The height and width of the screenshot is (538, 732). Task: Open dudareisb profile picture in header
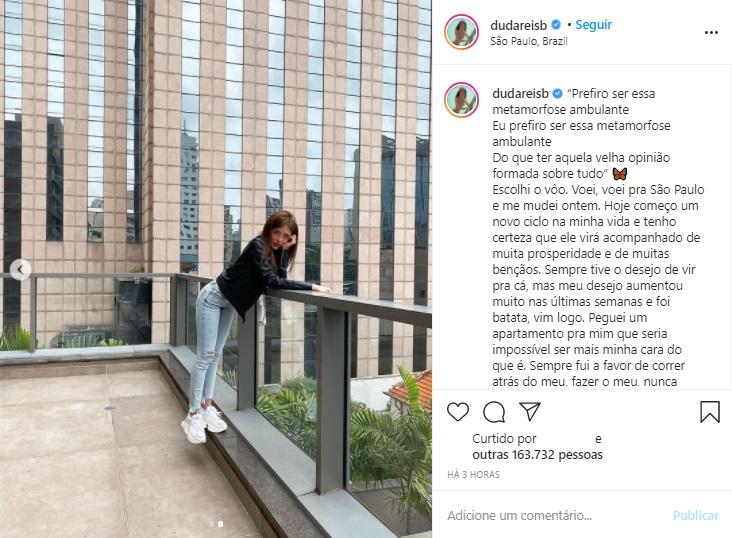(461, 32)
